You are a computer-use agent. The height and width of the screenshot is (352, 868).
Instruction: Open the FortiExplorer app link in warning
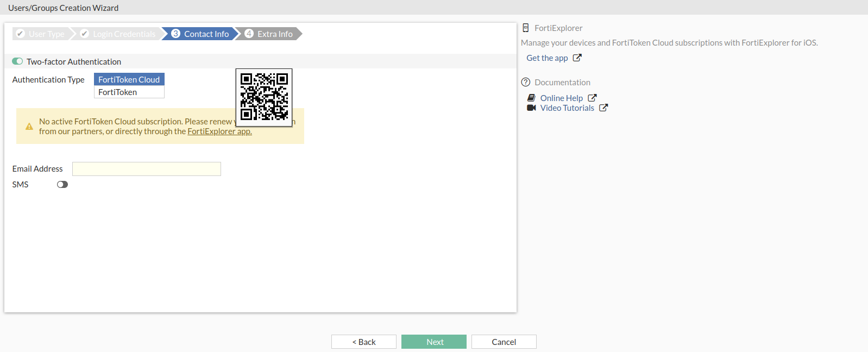(x=219, y=131)
